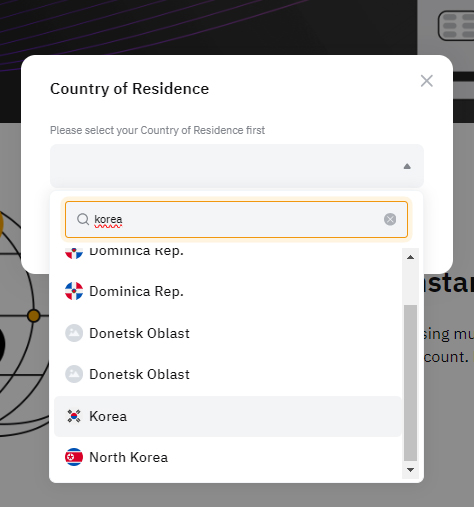
Task: Click second Donetsk Oblast placeholder image icon
Action: point(74,374)
